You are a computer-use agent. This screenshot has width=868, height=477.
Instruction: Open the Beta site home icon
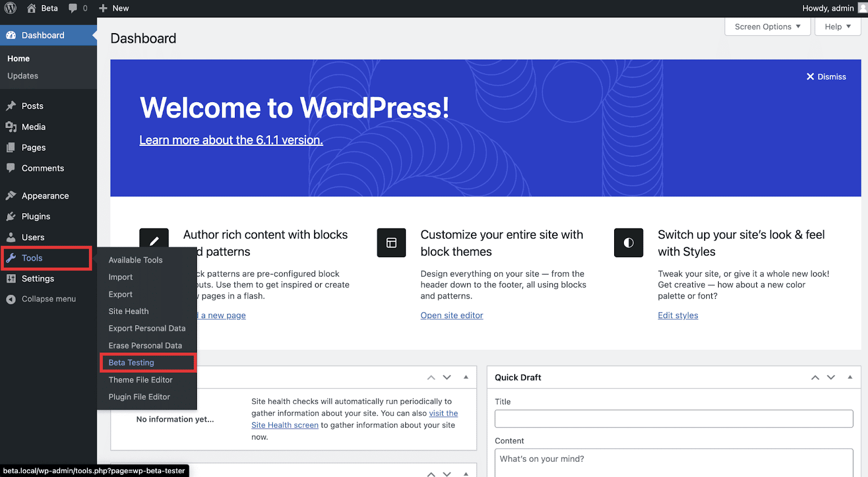pos(31,8)
